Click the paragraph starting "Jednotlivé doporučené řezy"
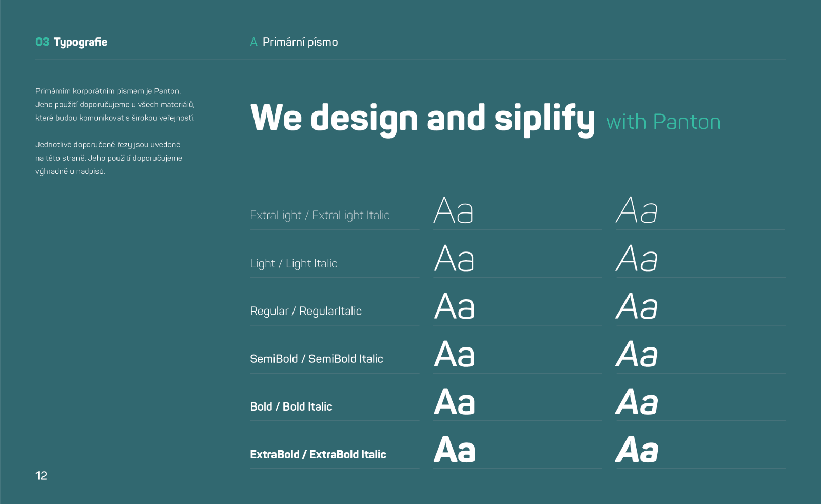Viewport: 821px width, 504px height. point(109,158)
